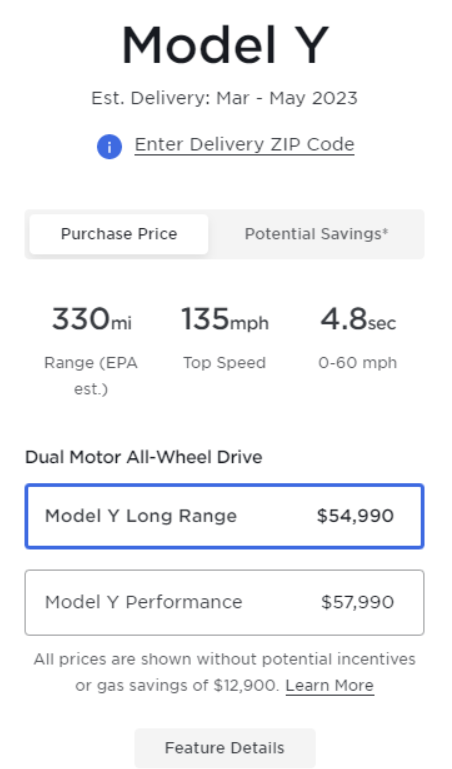Screen dimensions: 452x769
Task: Click the Top Speed label
Action: 225,363
